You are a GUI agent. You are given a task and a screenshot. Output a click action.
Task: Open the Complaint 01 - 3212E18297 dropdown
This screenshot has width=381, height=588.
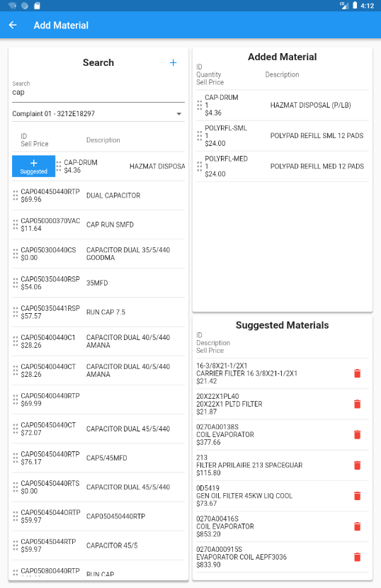coord(98,113)
